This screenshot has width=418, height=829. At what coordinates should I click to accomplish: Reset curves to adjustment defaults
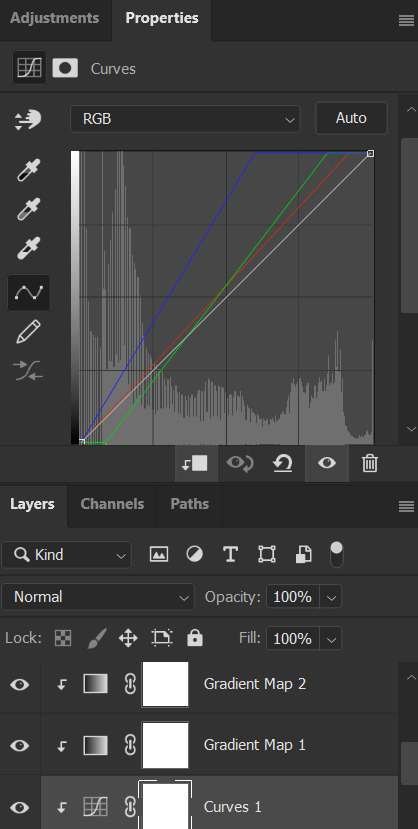[x=283, y=464]
